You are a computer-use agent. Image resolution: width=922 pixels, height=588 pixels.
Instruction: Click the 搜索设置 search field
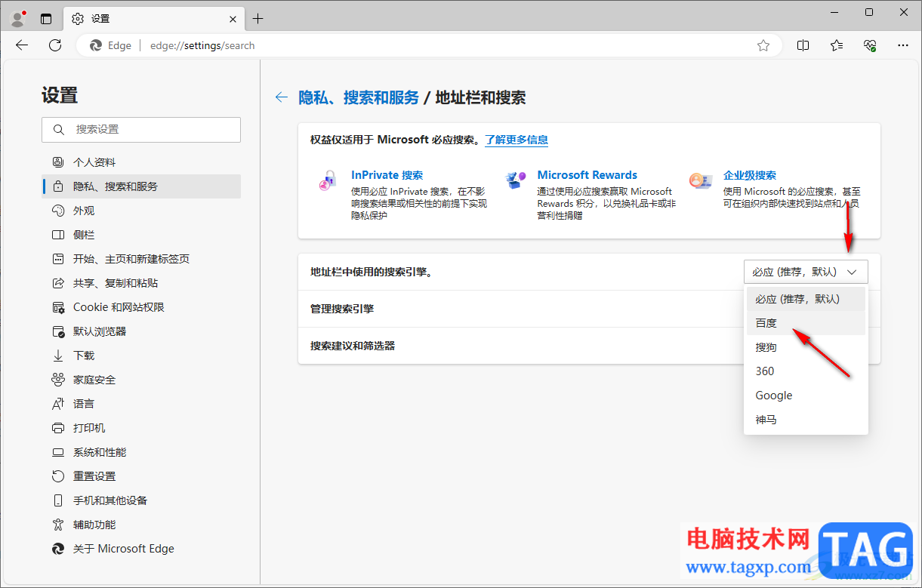(x=141, y=130)
